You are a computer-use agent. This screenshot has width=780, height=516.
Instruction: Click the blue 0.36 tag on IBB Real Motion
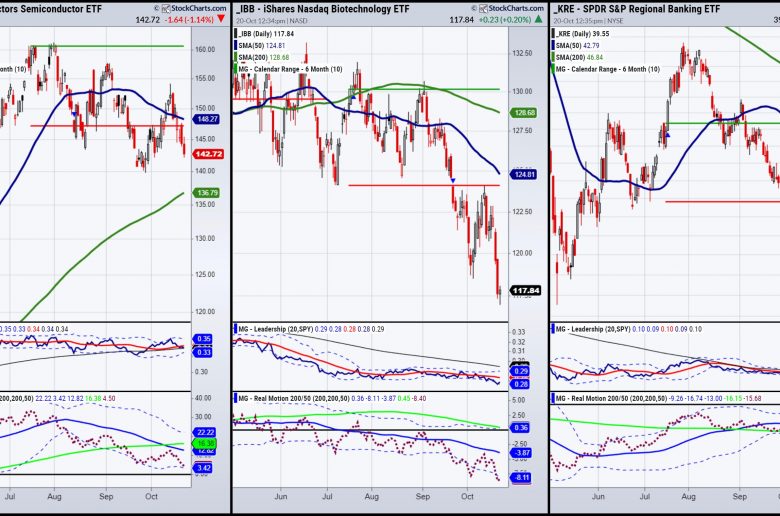[521, 427]
